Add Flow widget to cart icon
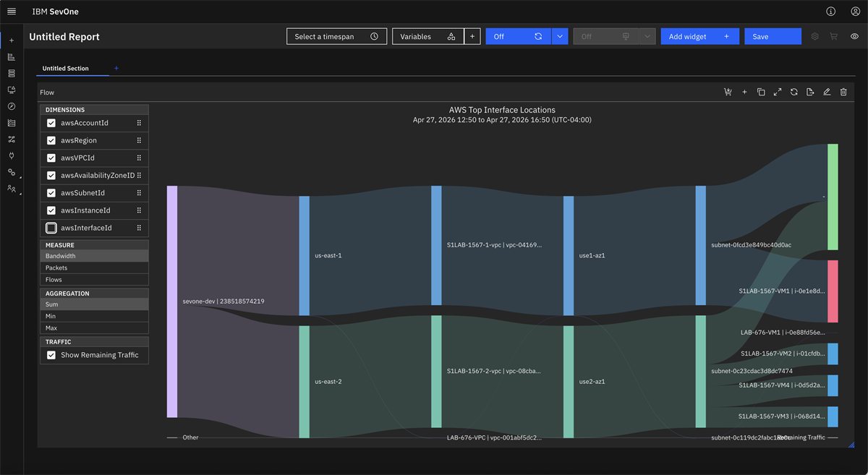Viewport: 868px width, 475px height. 728,92
